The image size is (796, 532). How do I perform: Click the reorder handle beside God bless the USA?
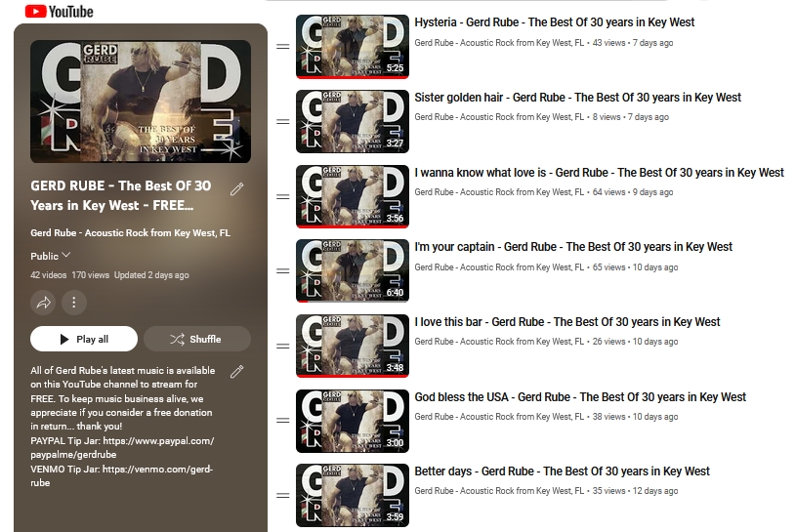coord(283,421)
